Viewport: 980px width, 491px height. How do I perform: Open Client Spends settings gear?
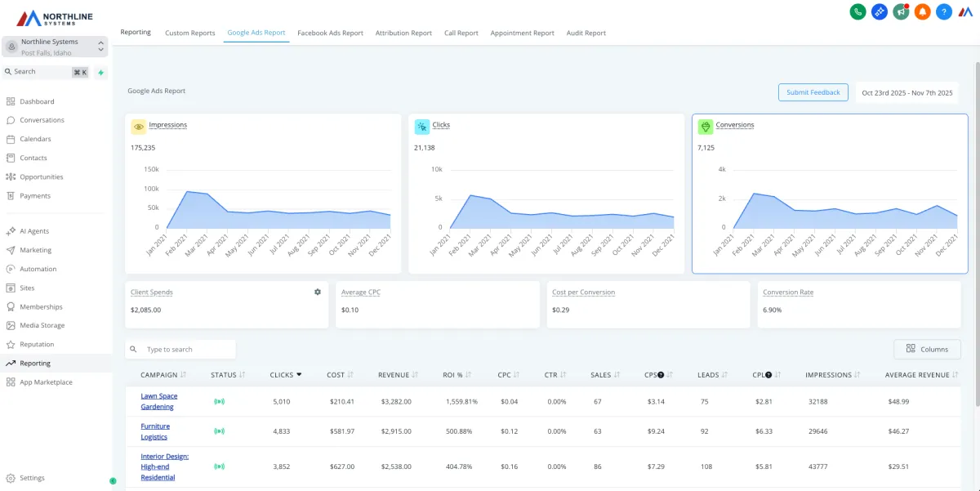point(318,292)
